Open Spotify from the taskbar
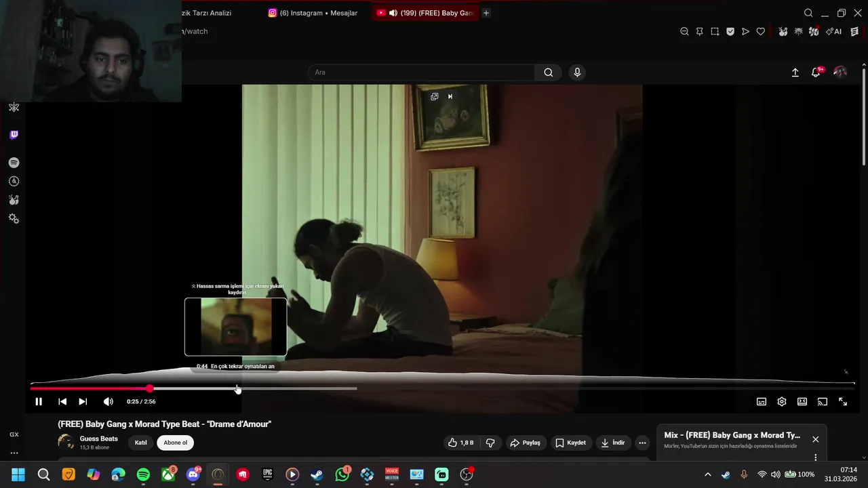The height and width of the screenshot is (488, 868). click(x=143, y=474)
